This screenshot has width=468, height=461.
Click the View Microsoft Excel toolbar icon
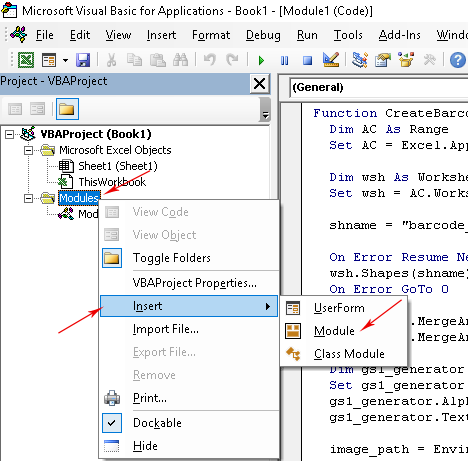click(x=26, y=60)
